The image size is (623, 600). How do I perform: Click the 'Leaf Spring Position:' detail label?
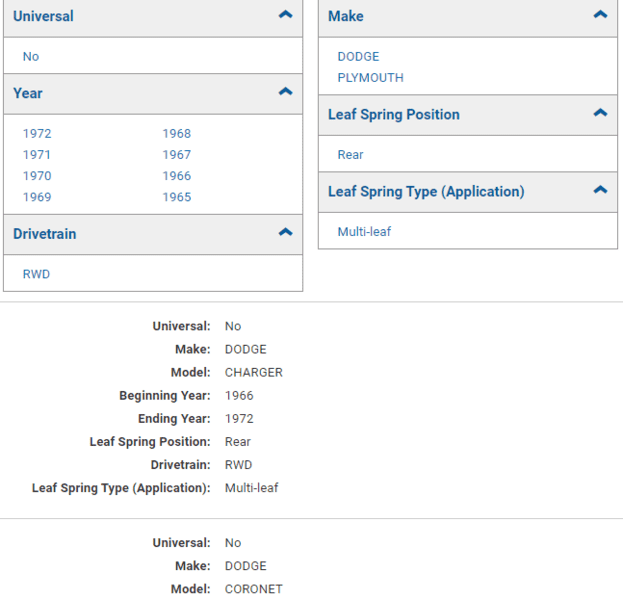click(150, 441)
